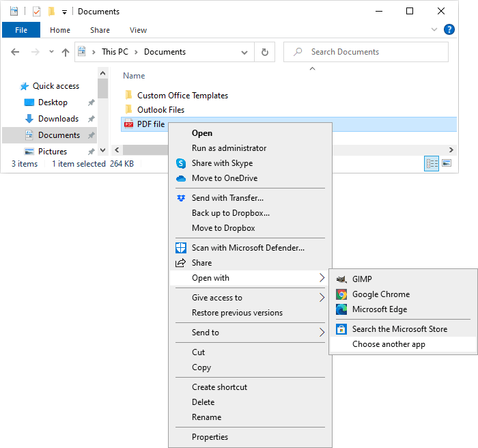The width and height of the screenshot is (478, 448).
Task: Choose Cut in context menu
Action: pyautogui.click(x=250, y=352)
